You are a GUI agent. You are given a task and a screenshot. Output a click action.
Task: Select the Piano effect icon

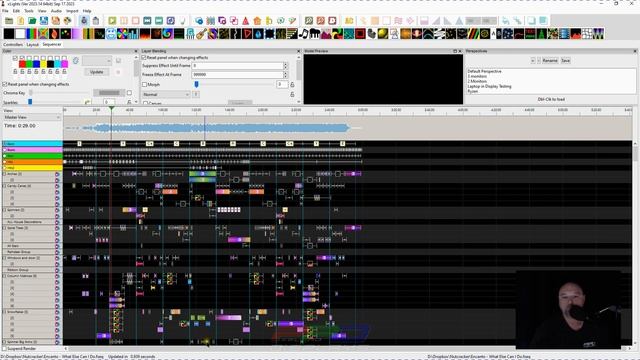click(x=315, y=34)
